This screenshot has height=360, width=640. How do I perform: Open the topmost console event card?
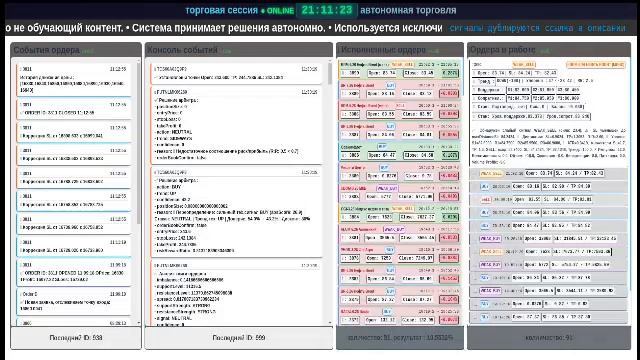pyautogui.click(x=237, y=73)
